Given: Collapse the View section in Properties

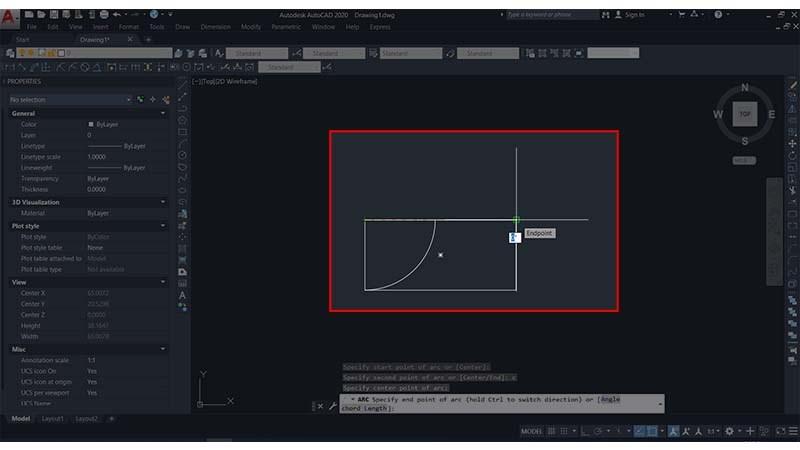Looking at the screenshot, I should pyautogui.click(x=163, y=282).
